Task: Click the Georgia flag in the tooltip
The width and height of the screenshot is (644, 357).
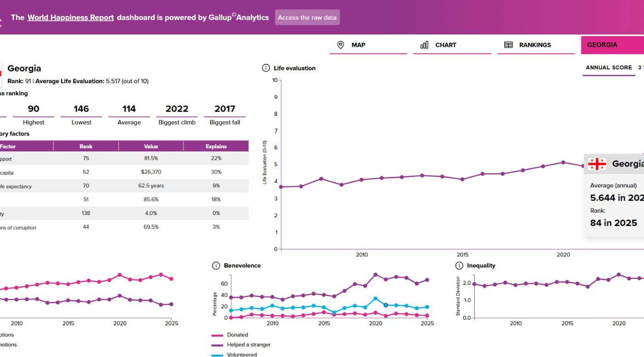Action: (x=597, y=164)
